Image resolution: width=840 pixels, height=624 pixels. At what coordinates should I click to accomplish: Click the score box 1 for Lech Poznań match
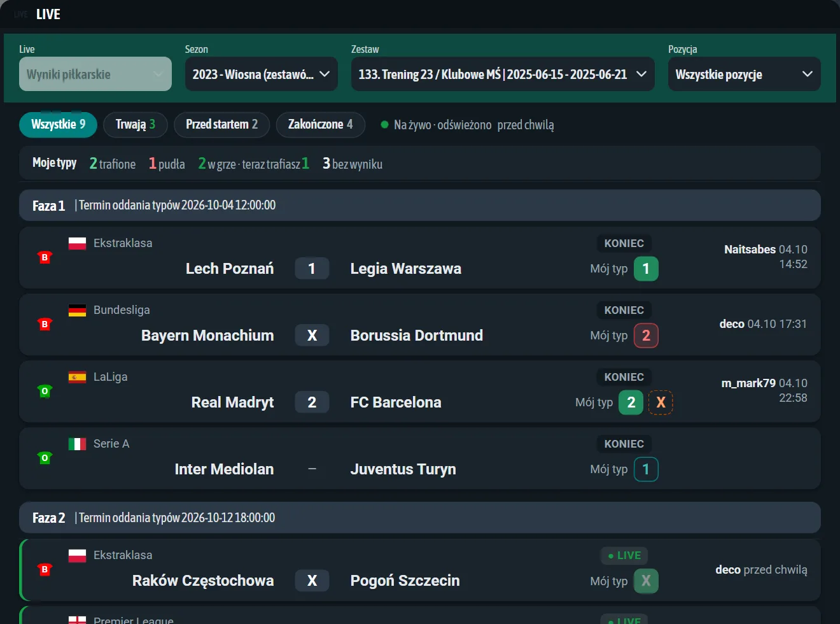312,269
